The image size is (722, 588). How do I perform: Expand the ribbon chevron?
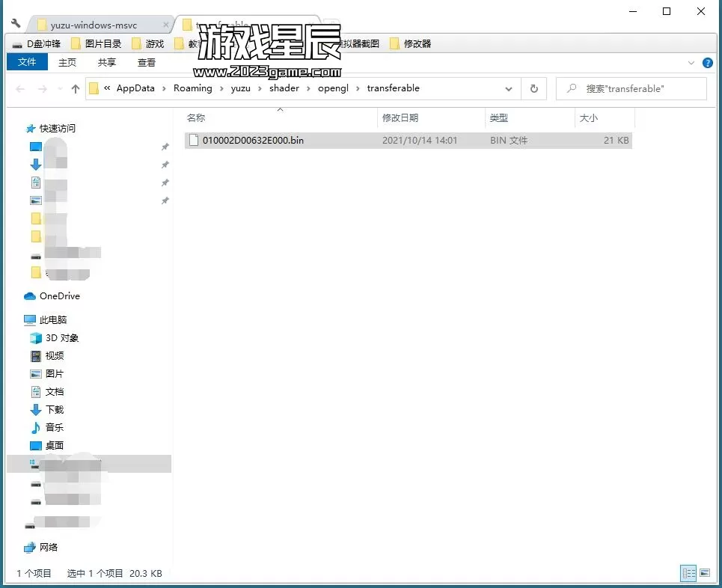(691, 63)
